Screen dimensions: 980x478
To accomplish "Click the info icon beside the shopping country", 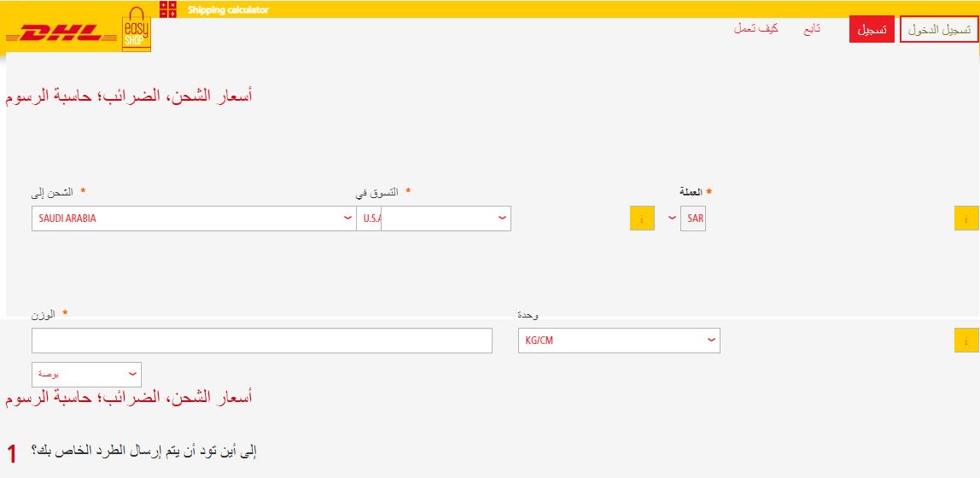I will [642, 218].
